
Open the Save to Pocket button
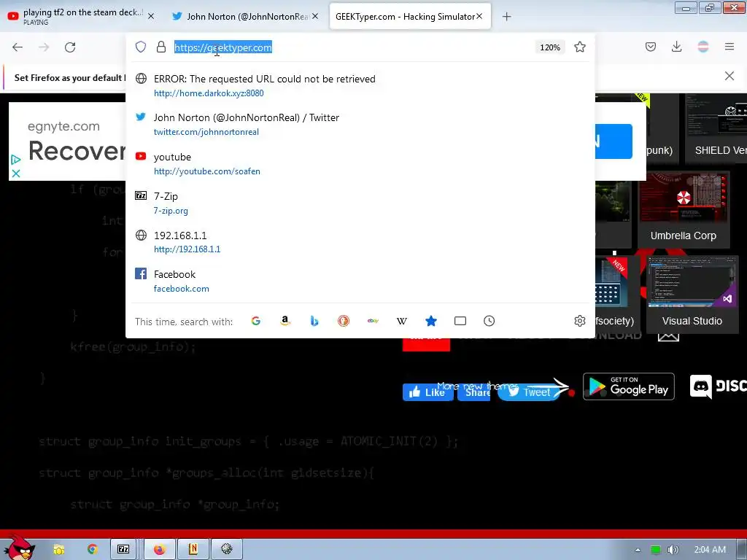tap(651, 47)
